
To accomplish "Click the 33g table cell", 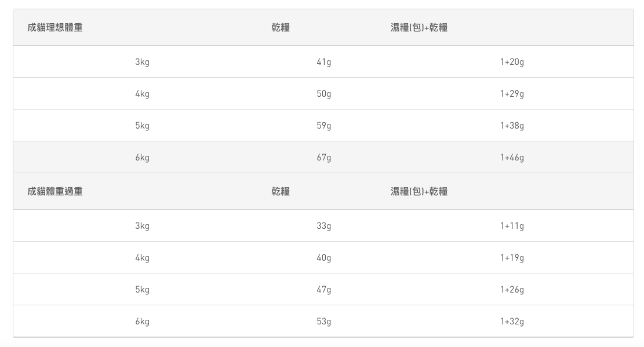I will pos(324,226).
